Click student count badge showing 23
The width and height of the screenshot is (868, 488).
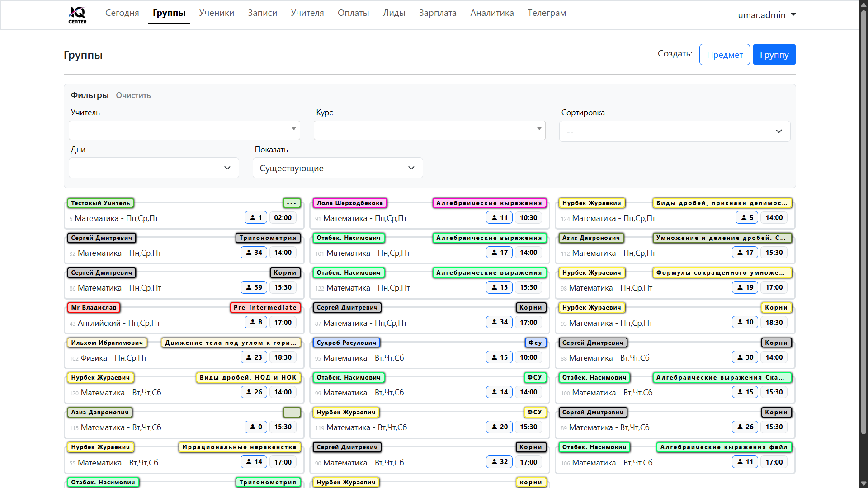click(254, 357)
